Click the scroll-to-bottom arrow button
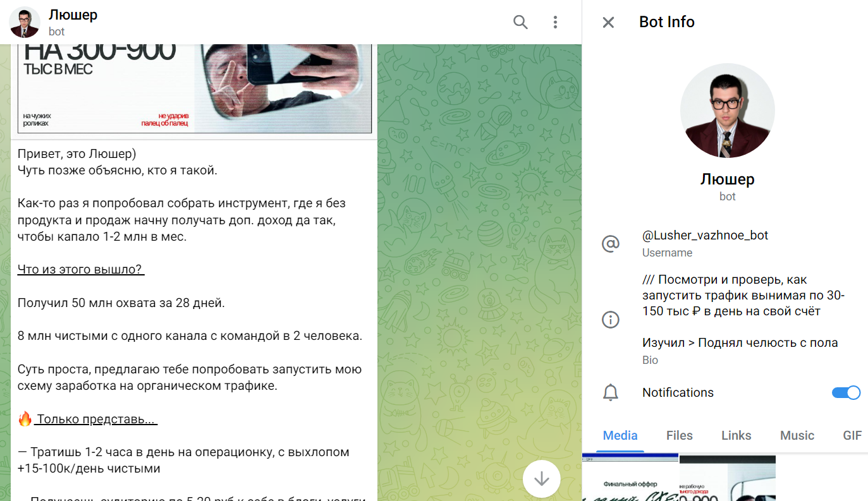Screen dimensions: 868x501 click(541, 479)
